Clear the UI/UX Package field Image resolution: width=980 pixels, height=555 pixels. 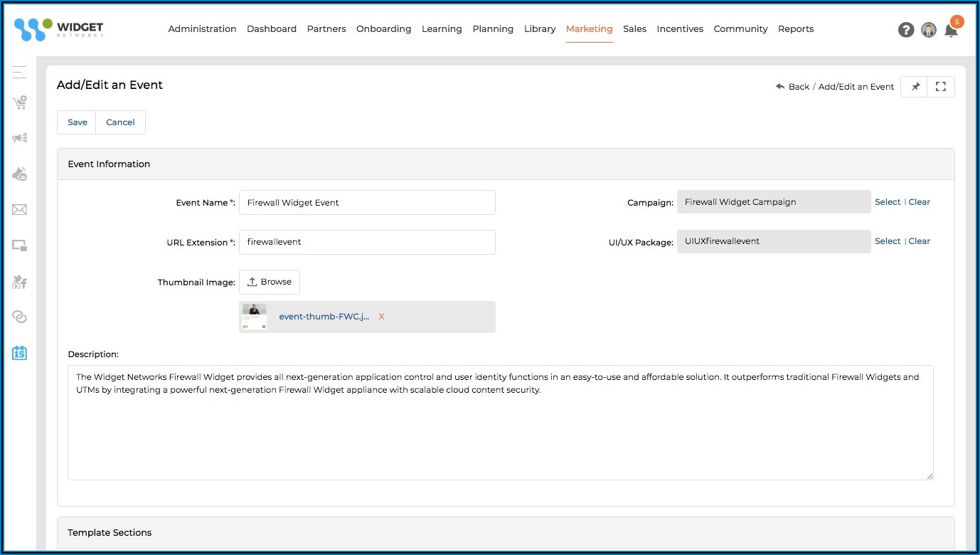(919, 241)
